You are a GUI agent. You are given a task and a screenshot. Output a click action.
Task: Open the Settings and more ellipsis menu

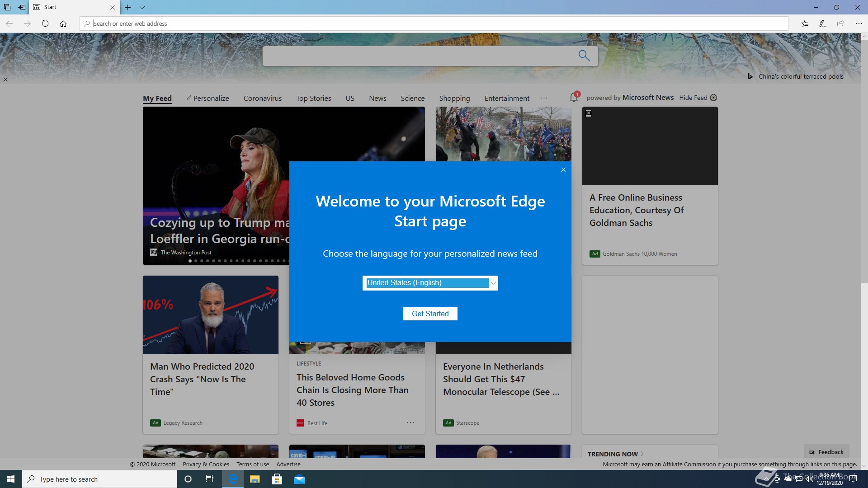coord(859,23)
